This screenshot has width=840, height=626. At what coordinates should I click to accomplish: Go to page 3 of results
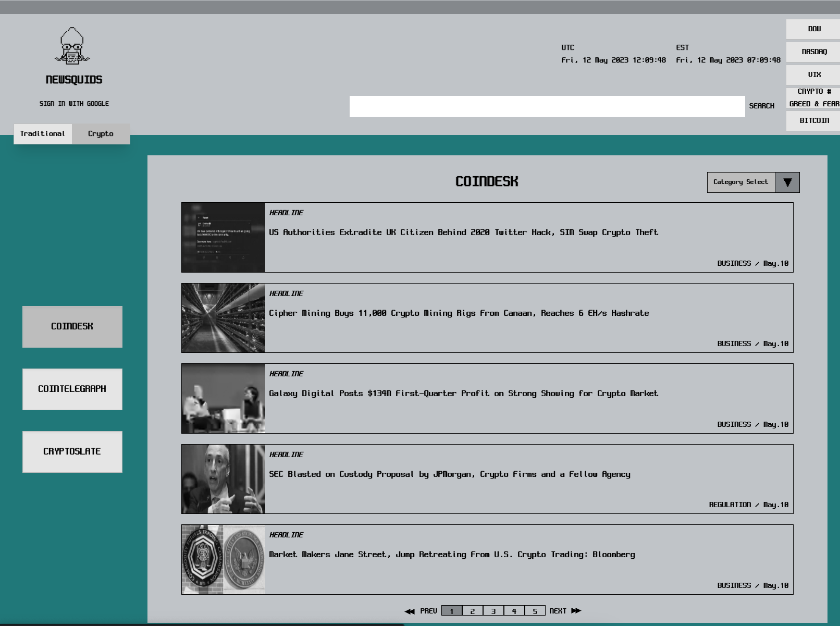pyautogui.click(x=492, y=610)
